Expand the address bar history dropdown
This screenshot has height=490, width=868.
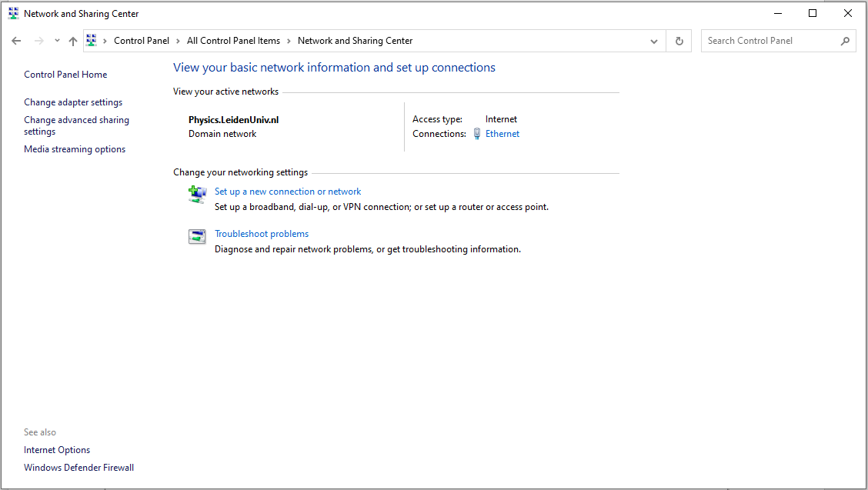pos(654,41)
